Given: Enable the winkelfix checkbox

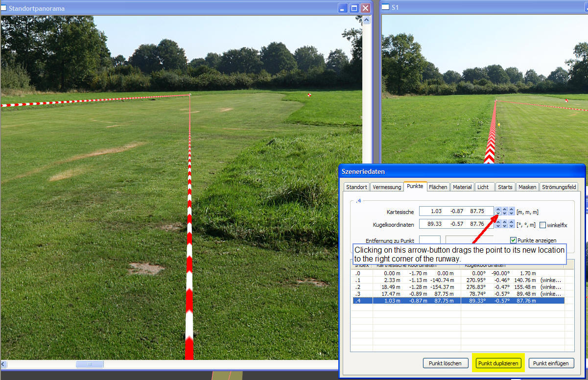Looking at the screenshot, I should pos(542,225).
